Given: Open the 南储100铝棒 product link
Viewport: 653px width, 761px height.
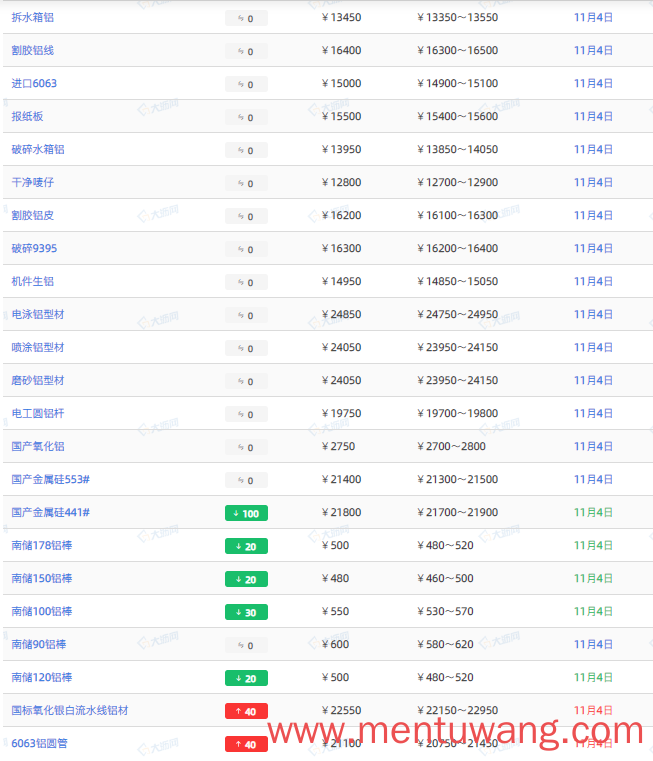Looking at the screenshot, I should tap(42, 612).
